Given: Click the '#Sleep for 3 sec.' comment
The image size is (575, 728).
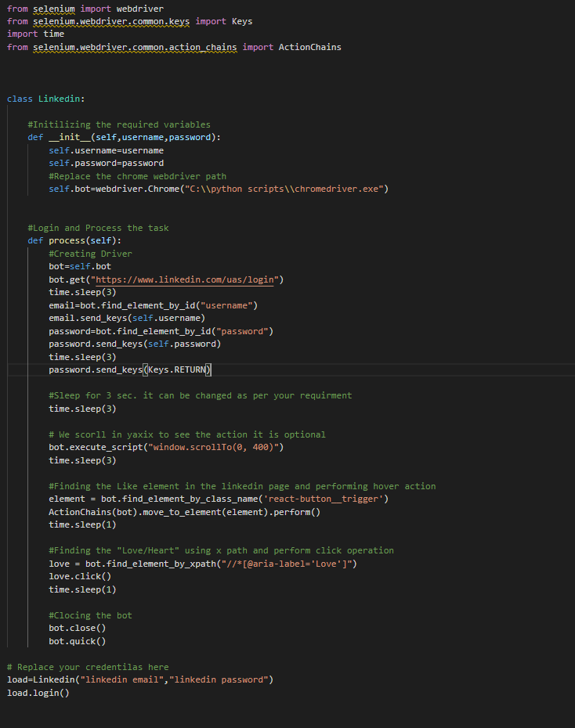Looking at the screenshot, I should point(201,395).
